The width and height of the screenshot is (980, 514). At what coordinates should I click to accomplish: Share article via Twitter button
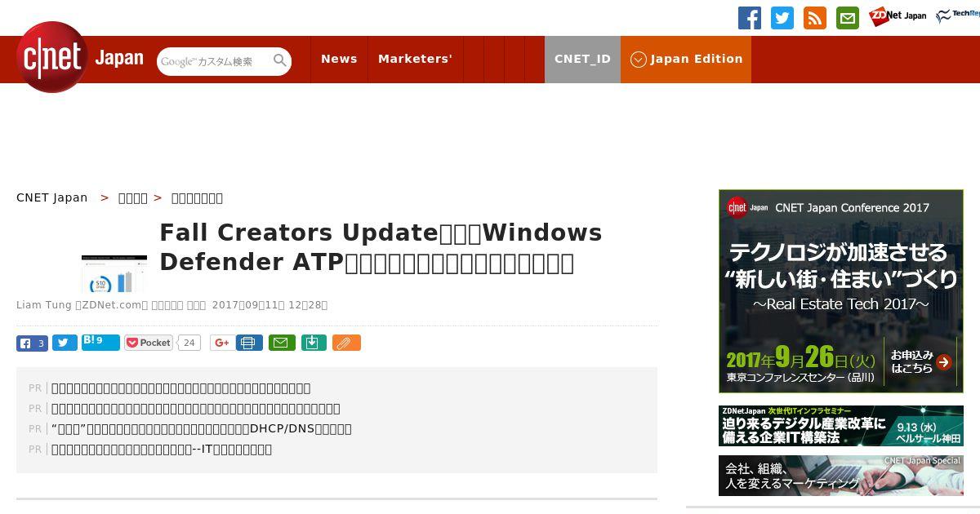coord(65,343)
